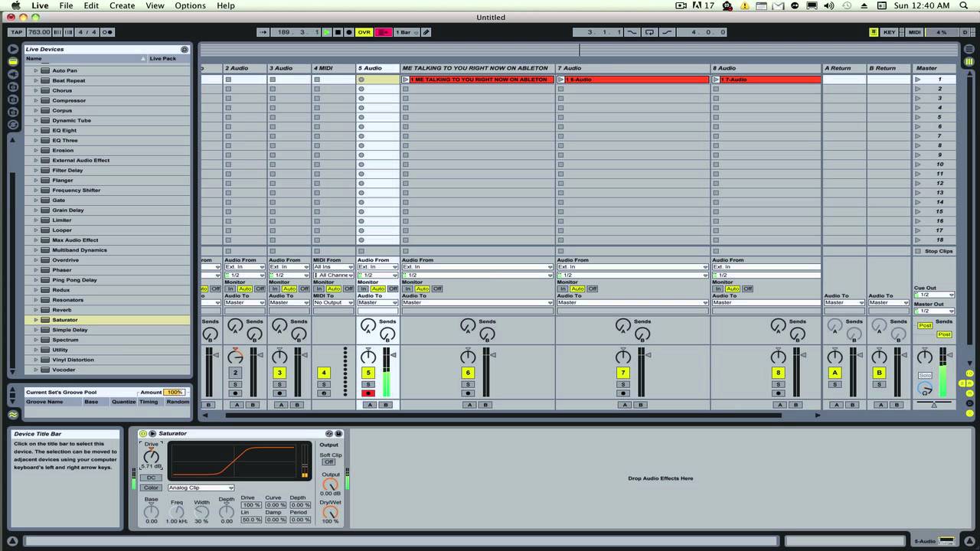Open the Edit menu

91,5
